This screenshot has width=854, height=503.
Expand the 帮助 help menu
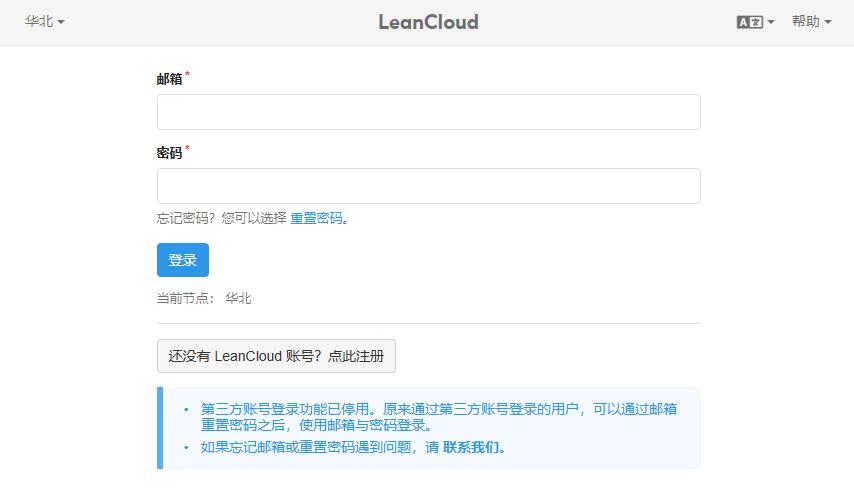pos(812,22)
